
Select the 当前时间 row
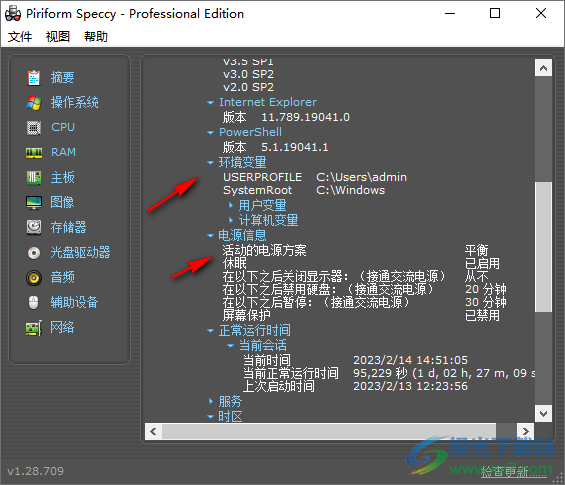click(x=355, y=360)
